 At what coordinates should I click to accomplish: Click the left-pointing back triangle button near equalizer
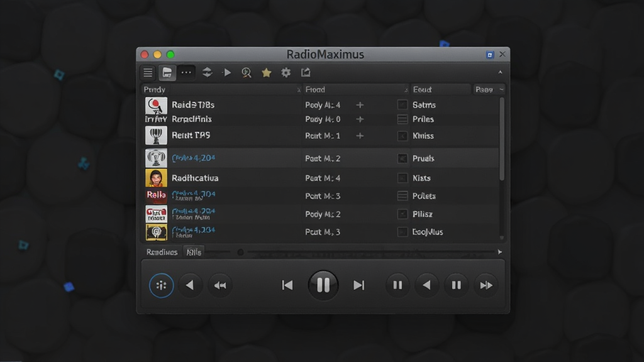190,285
